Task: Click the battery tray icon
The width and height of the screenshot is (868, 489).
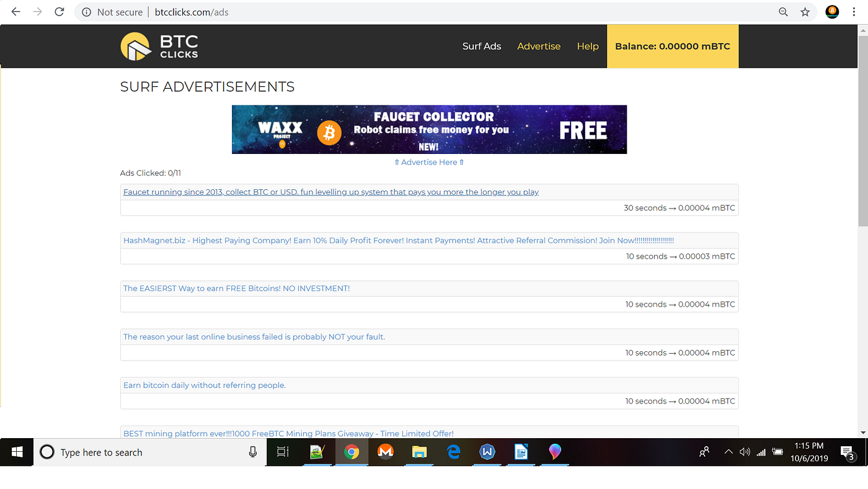Action: [x=778, y=452]
